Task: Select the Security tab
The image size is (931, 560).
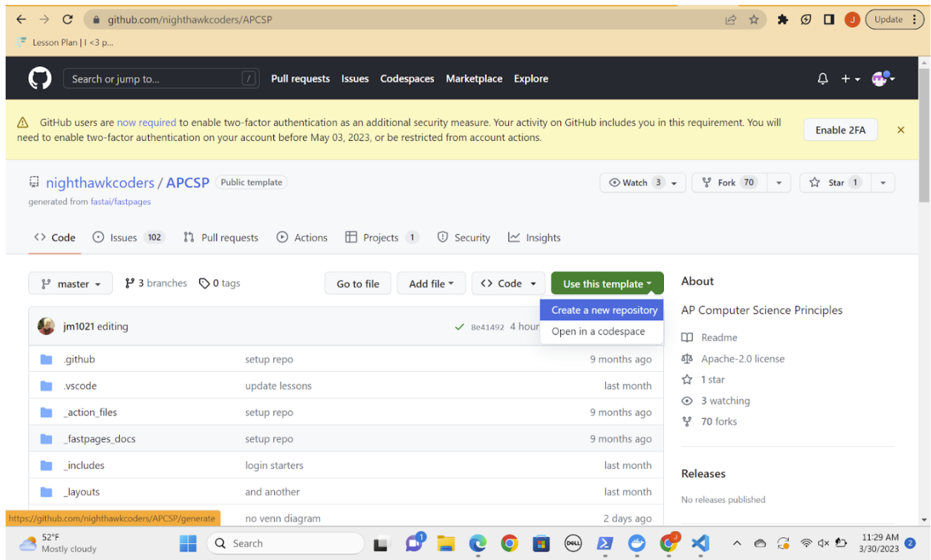Action: 464,237
